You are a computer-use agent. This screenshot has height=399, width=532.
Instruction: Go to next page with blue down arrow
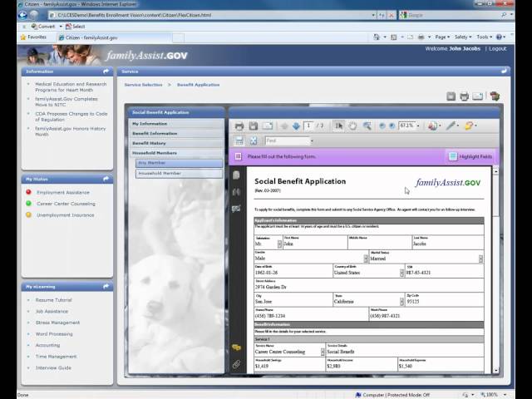click(296, 126)
